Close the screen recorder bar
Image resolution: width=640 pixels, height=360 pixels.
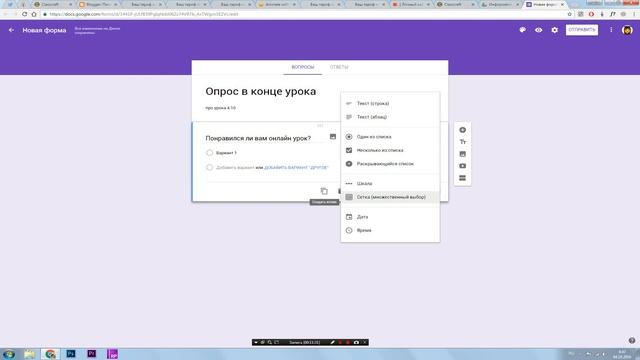pyautogui.click(x=365, y=342)
